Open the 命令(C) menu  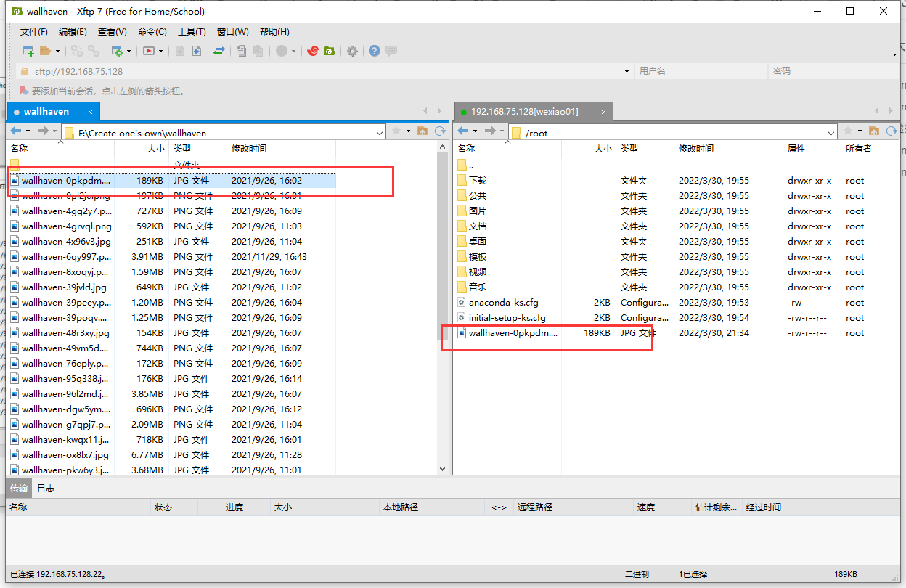pos(152,32)
